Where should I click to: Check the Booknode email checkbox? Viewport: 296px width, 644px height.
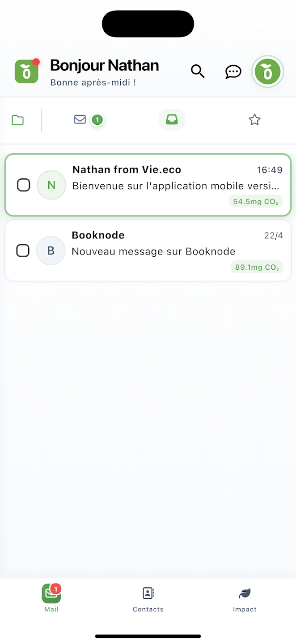pyautogui.click(x=23, y=250)
